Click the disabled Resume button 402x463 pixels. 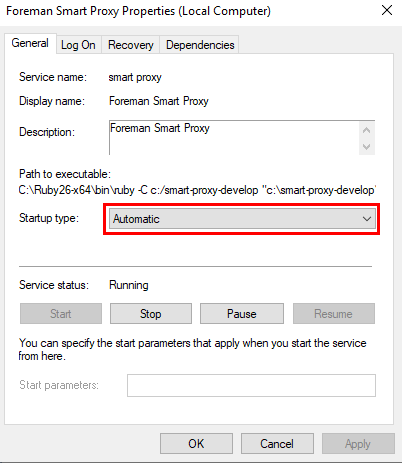(334, 314)
